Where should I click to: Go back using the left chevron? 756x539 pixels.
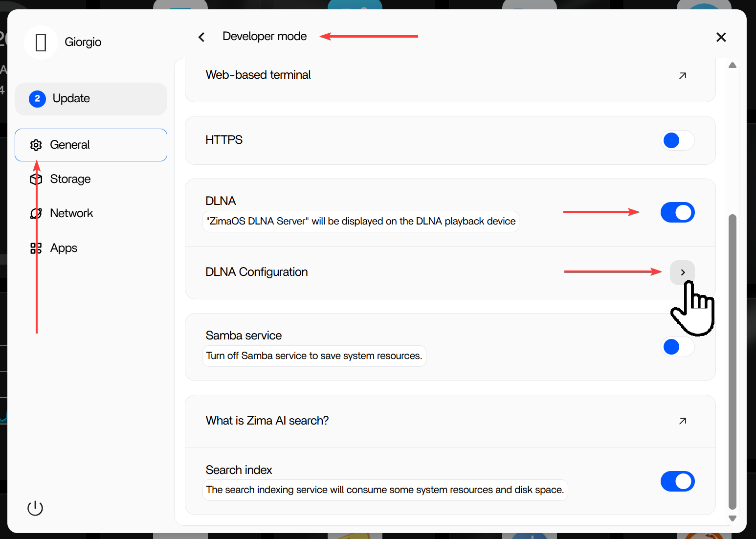coord(201,37)
